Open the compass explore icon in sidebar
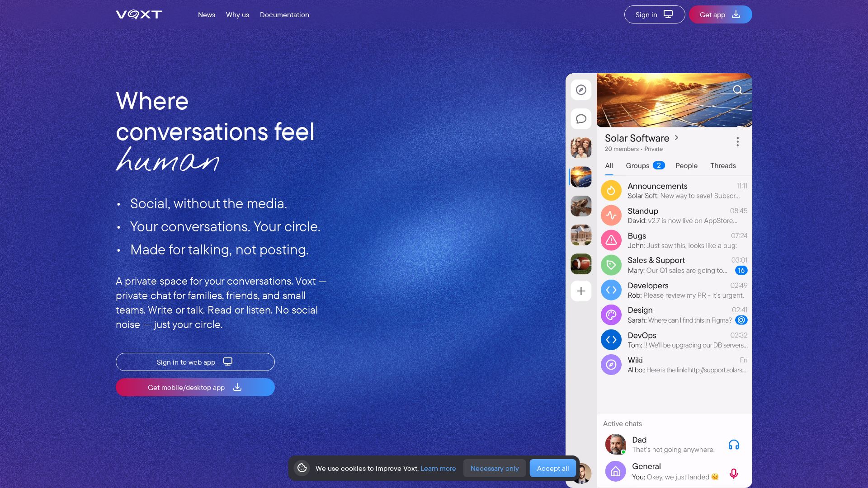Screen dimensions: 868x488 pos(581,90)
